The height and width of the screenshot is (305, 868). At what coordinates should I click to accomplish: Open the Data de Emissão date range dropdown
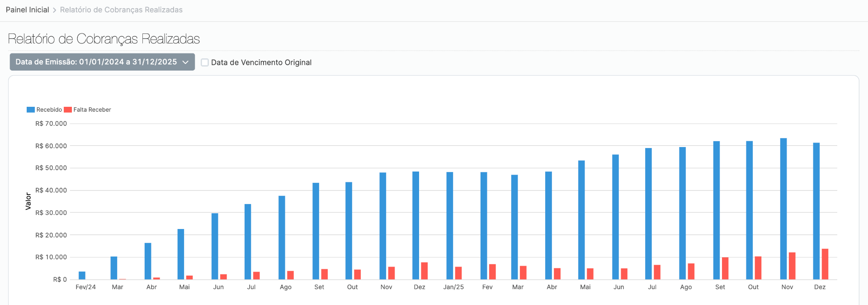click(x=102, y=62)
